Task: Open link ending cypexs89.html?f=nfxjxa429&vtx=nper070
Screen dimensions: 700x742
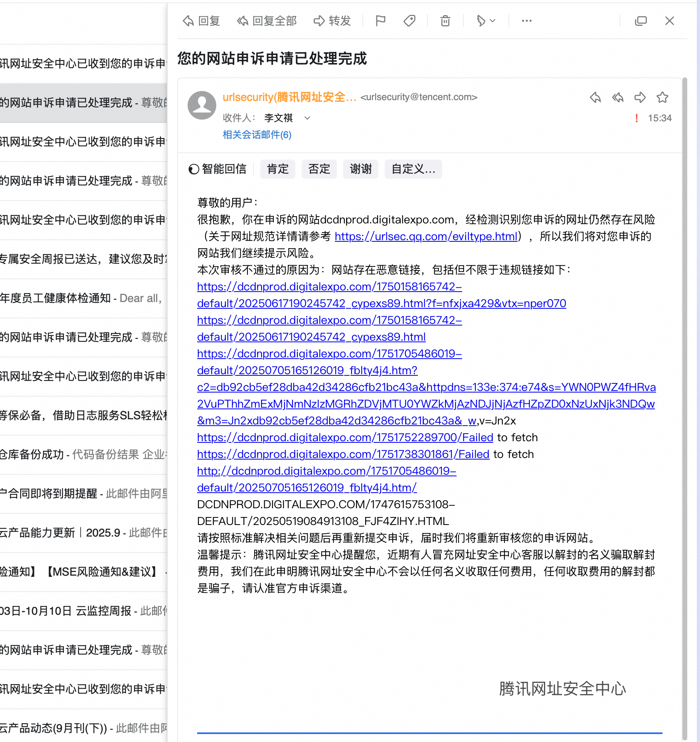Action: coord(382,295)
